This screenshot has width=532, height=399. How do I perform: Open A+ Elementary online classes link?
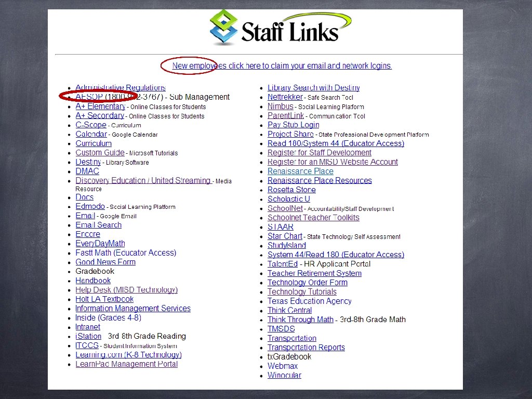[100, 106]
